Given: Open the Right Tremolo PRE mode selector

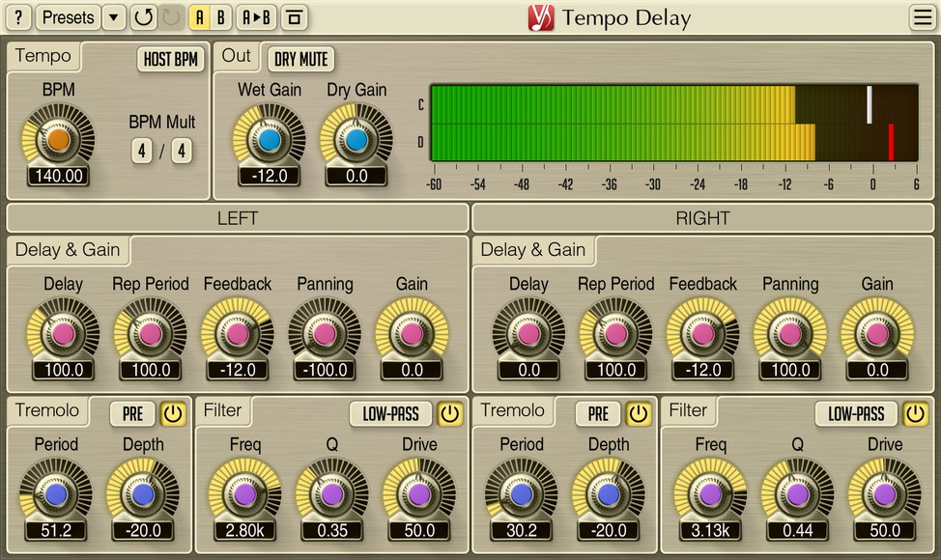Looking at the screenshot, I should pos(598,413).
